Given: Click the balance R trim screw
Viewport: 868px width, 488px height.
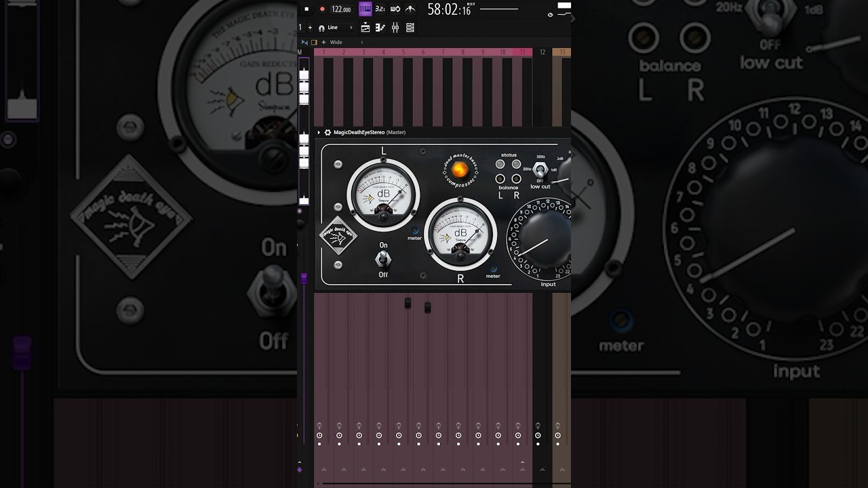Looking at the screenshot, I should [x=516, y=179].
